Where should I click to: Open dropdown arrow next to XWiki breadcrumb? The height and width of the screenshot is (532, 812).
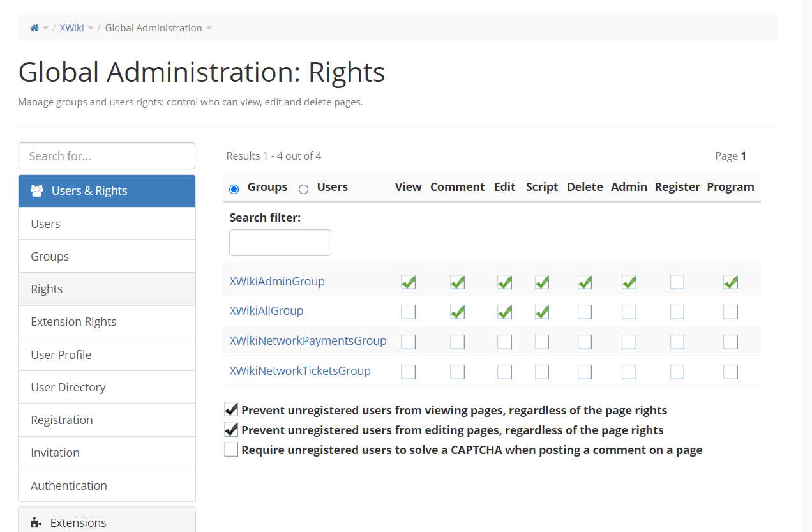pos(91,28)
